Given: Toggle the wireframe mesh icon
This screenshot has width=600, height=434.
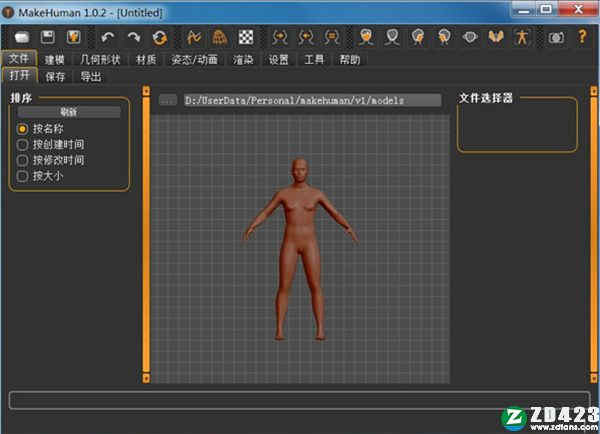Looking at the screenshot, I should coord(220,38).
